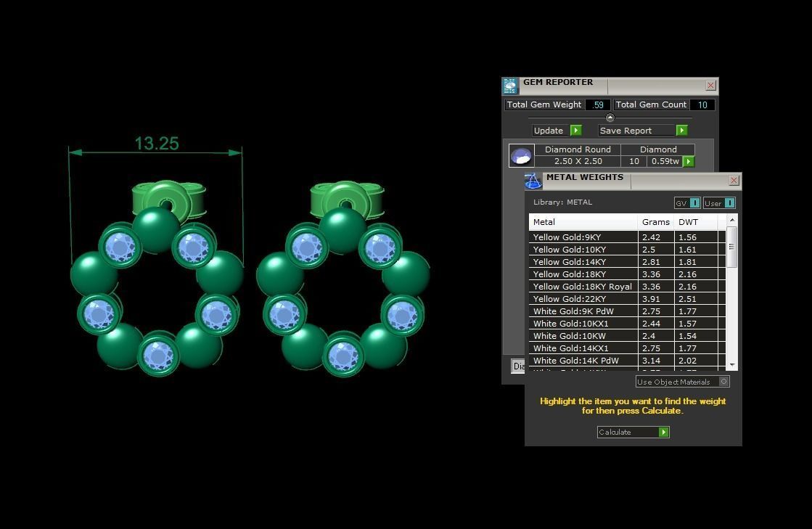Click the gem quantity 10 cell
812x529 pixels.
pos(634,162)
